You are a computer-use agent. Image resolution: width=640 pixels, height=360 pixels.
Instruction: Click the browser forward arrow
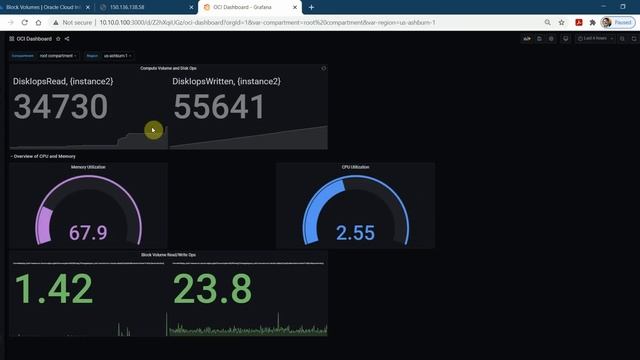click(11, 22)
